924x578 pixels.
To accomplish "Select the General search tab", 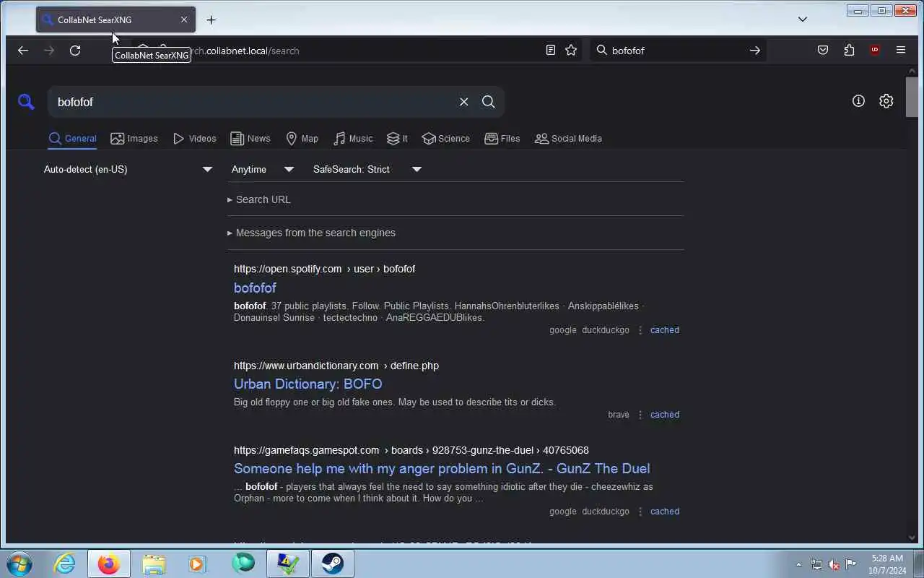I will 72,139.
